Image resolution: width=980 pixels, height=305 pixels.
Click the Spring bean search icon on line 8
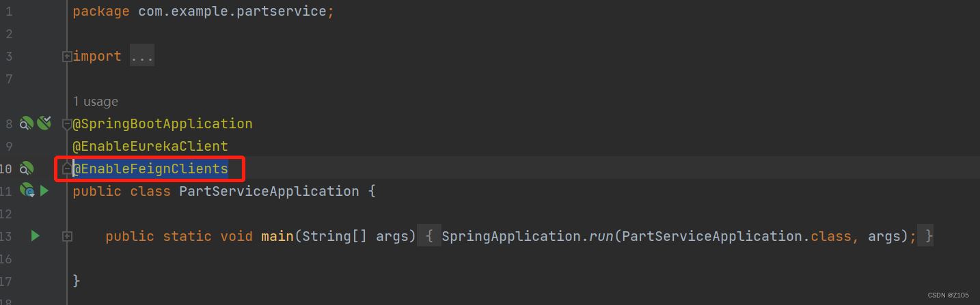(27, 124)
